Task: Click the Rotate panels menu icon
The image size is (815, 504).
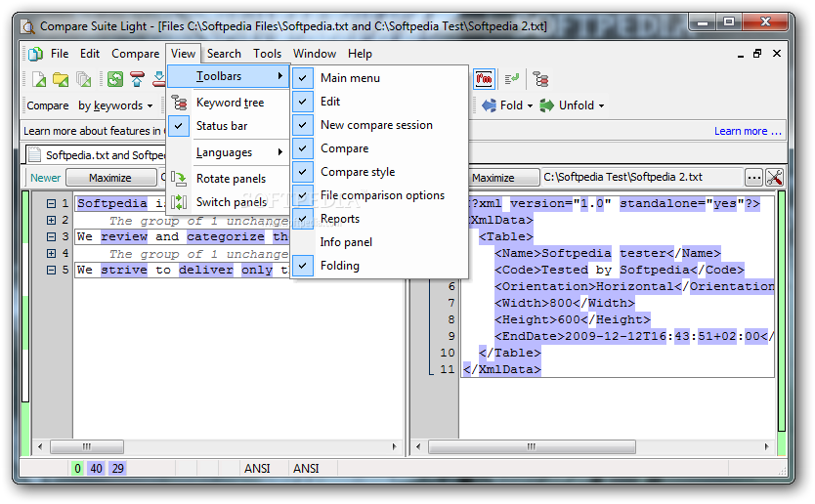Action: click(x=179, y=179)
